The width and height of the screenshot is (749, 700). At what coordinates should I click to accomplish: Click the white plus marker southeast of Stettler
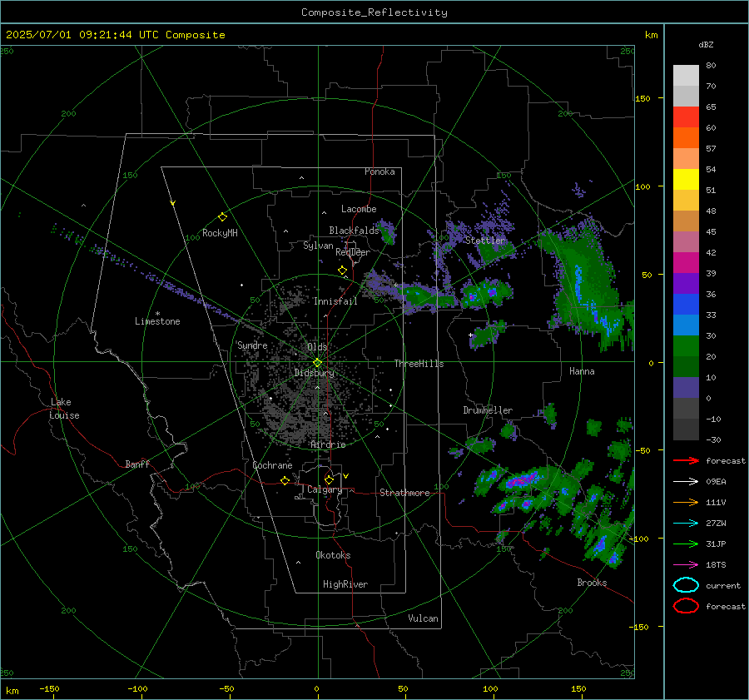click(470, 335)
